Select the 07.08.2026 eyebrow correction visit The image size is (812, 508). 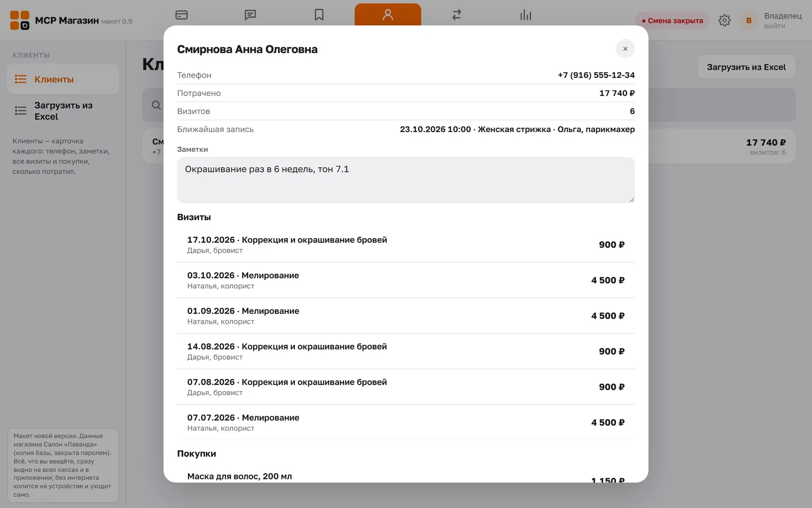[x=406, y=387]
